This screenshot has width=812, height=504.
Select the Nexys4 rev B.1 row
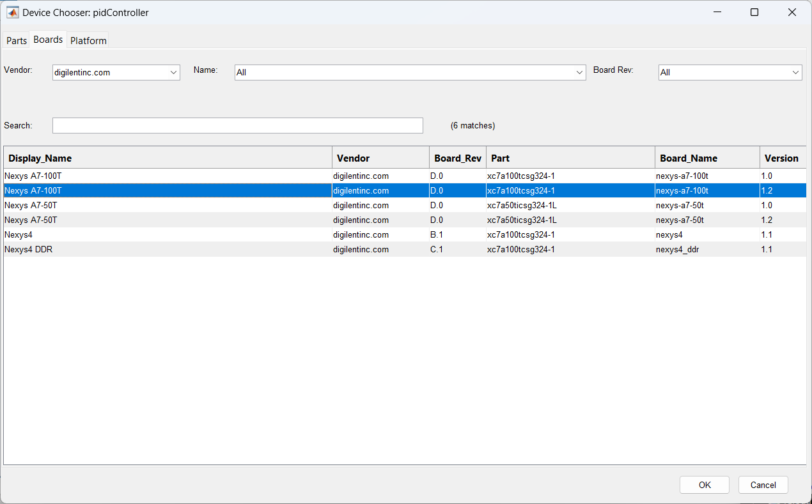click(x=168, y=234)
